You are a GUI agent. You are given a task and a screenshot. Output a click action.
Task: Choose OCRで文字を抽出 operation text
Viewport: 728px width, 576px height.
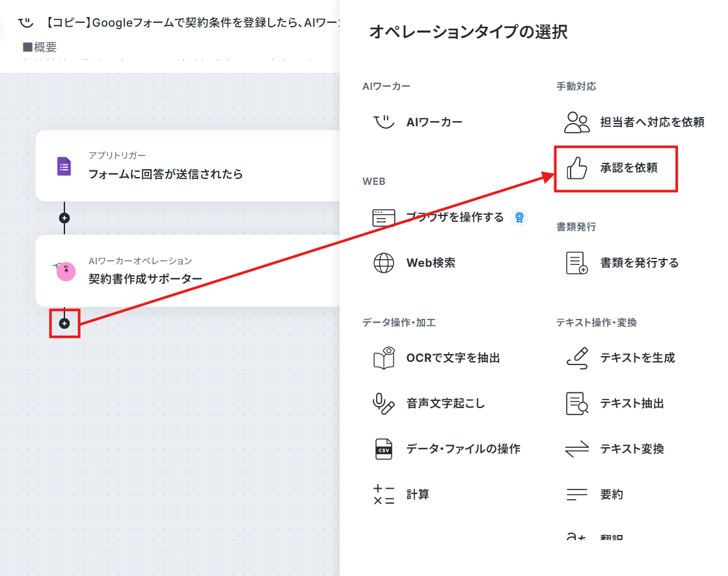coord(453,358)
